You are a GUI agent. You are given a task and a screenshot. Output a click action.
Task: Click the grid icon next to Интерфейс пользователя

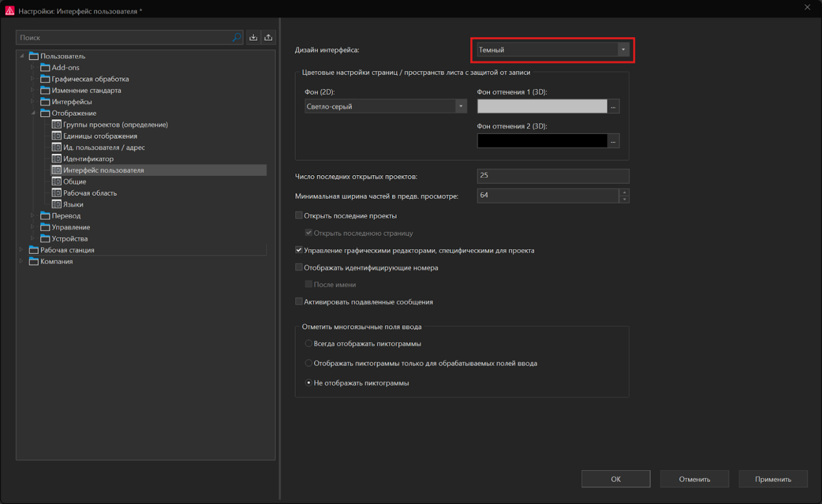pyautogui.click(x=57, y=170)
